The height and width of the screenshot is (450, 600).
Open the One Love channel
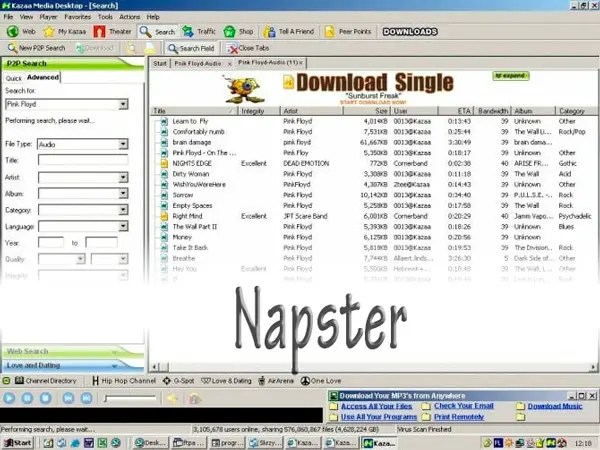(x=321, y=381)
